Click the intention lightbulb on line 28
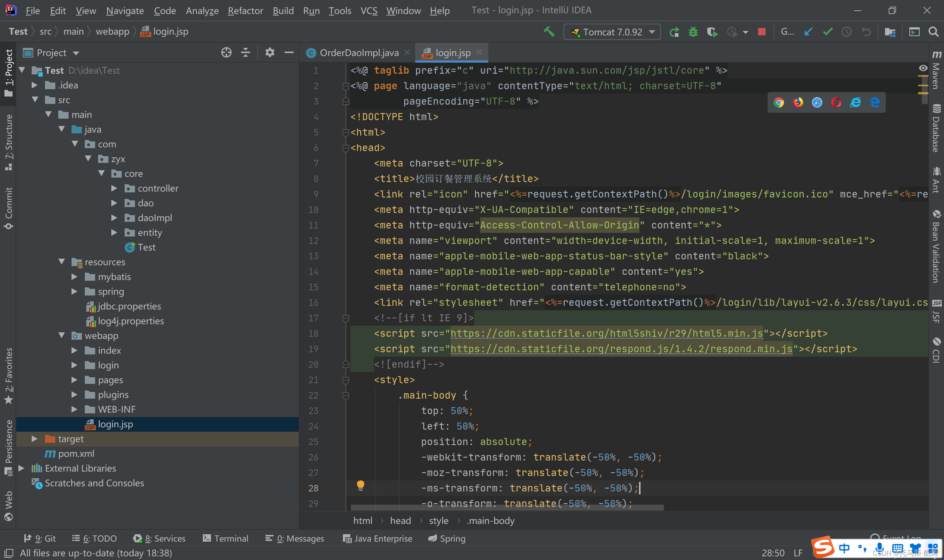944x560 pixels. click(x=360, y=485)
